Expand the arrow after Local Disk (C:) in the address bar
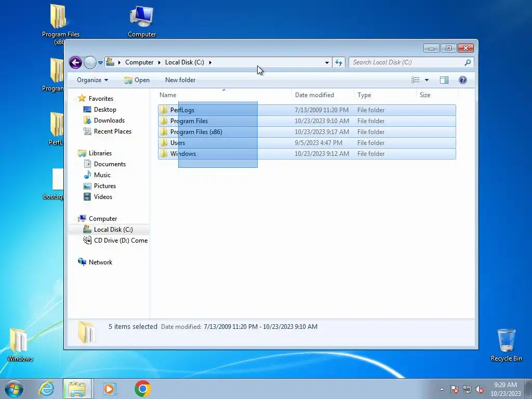The image size is (532, 399). [x=210, y=62]
